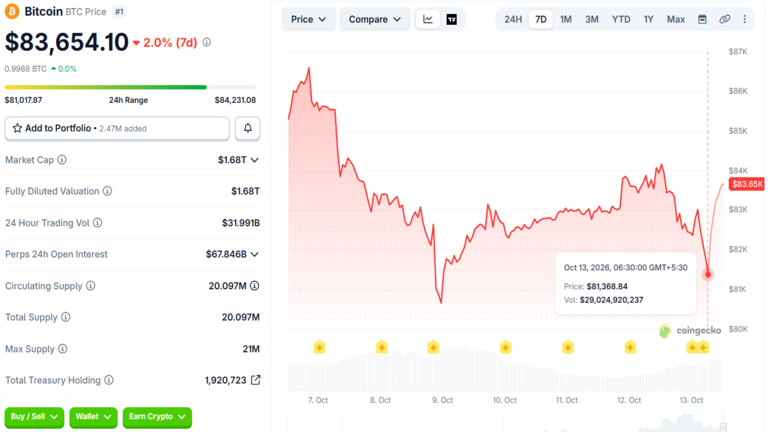Select the YTD time range tab
768x432 pixels.
tap(621, 20)
